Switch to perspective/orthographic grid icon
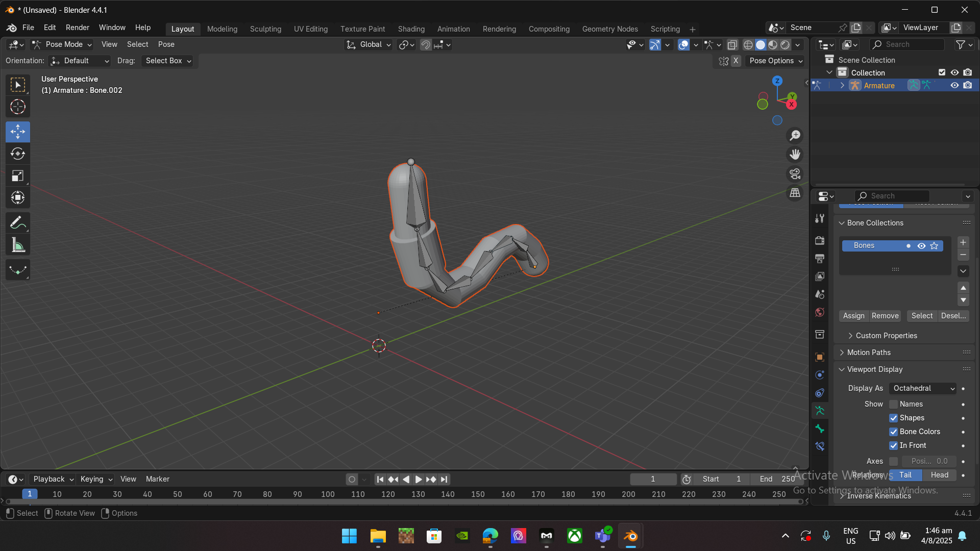Viewport: 980px width, 551px height. pos(795,193)
